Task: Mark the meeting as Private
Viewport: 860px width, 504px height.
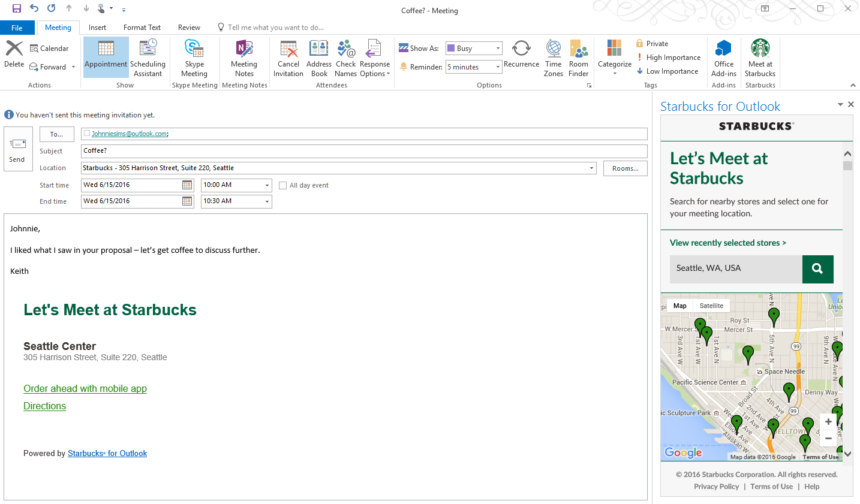Action: 652,44
